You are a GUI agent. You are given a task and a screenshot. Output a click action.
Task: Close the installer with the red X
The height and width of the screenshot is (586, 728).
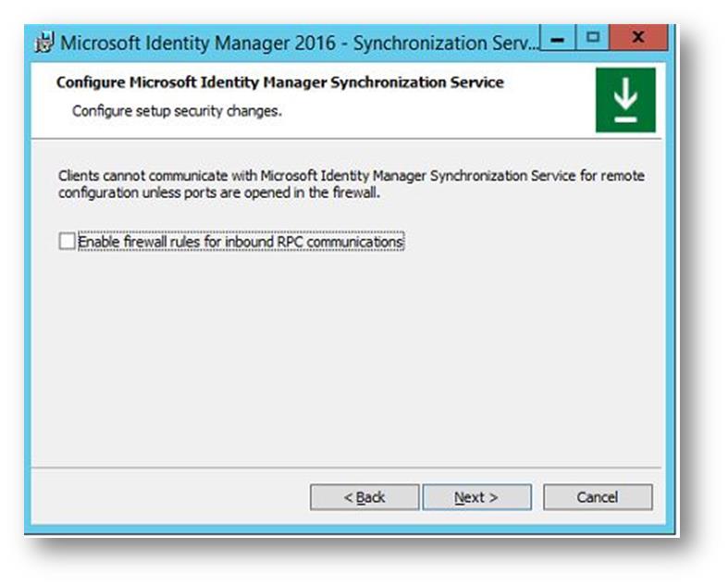pyautogui.click(x=638, y=38)
